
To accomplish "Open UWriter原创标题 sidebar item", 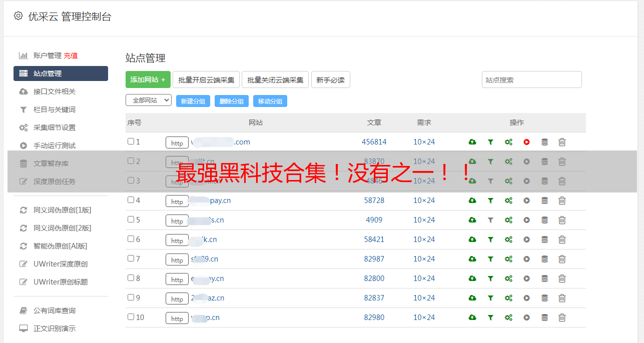I will point(61,282).
